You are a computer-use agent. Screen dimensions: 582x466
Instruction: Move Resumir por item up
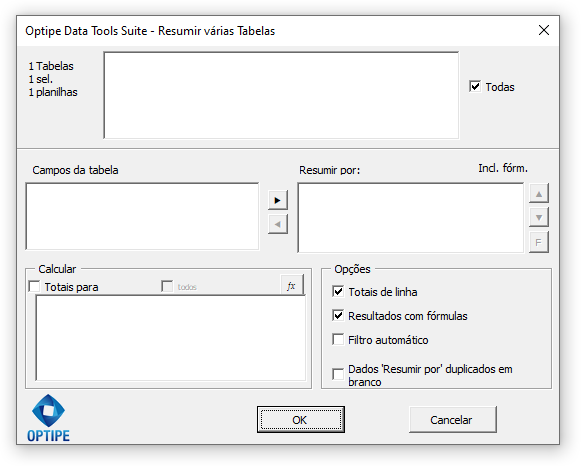pos(539,193)
